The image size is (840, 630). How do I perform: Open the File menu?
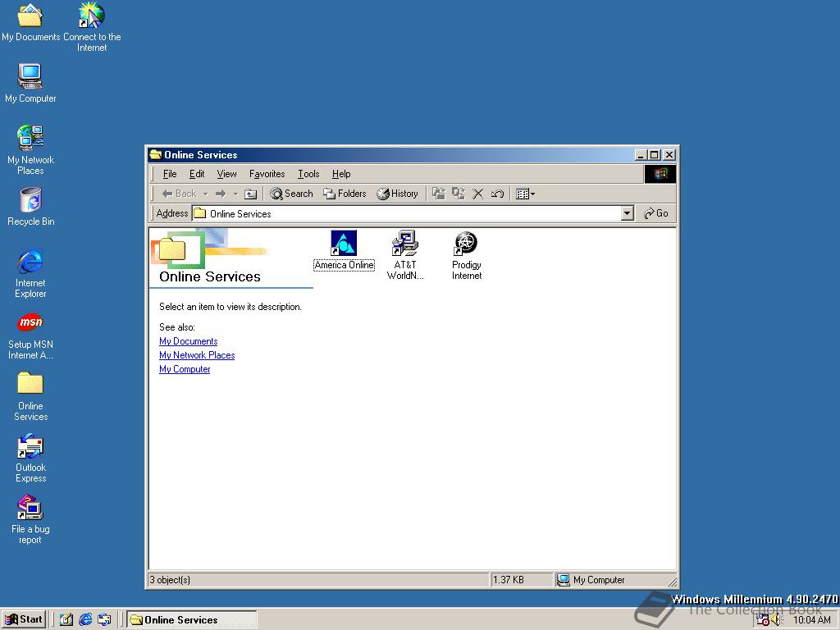coord(170,174)
